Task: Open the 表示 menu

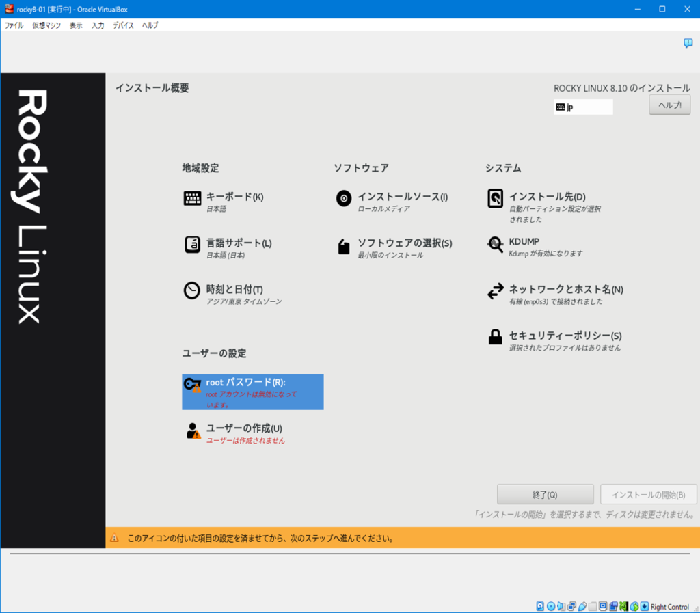Action: [76, 25]
